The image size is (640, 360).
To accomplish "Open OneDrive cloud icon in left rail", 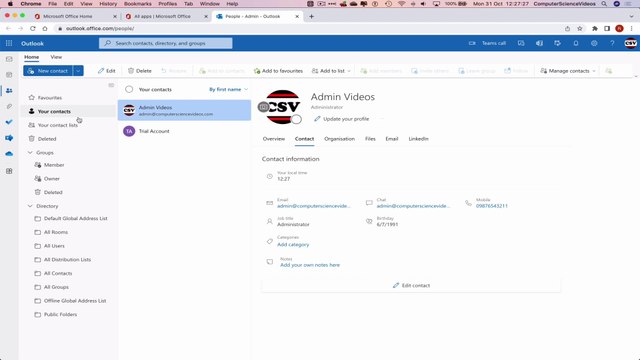I will (9, 154).
